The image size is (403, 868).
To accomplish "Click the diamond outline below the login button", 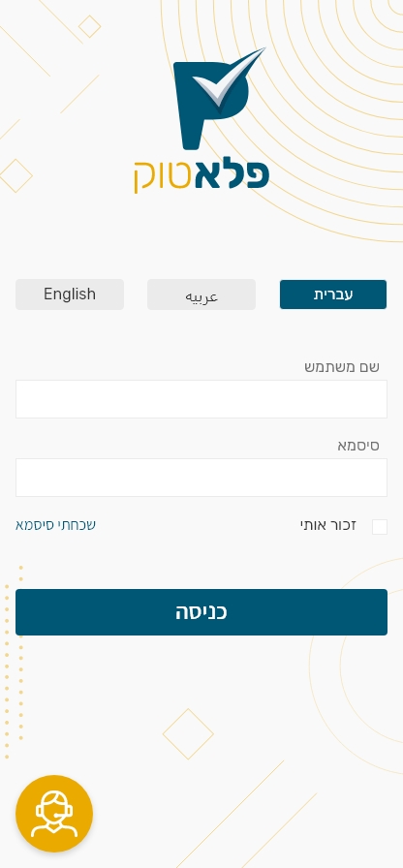I will pyautogui.click(x=188, y=734).
